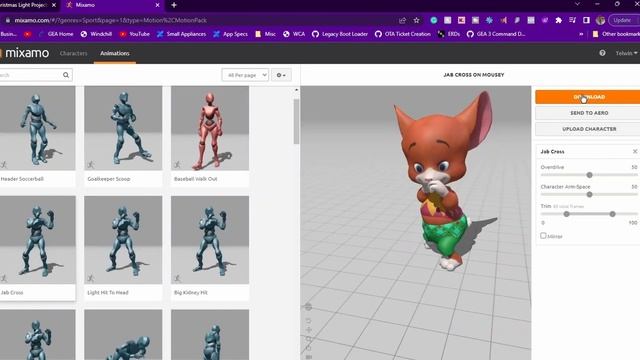640x360 pixels.
Task: Open the GEA 3 Command bookmark
Action: pos(496,34)
